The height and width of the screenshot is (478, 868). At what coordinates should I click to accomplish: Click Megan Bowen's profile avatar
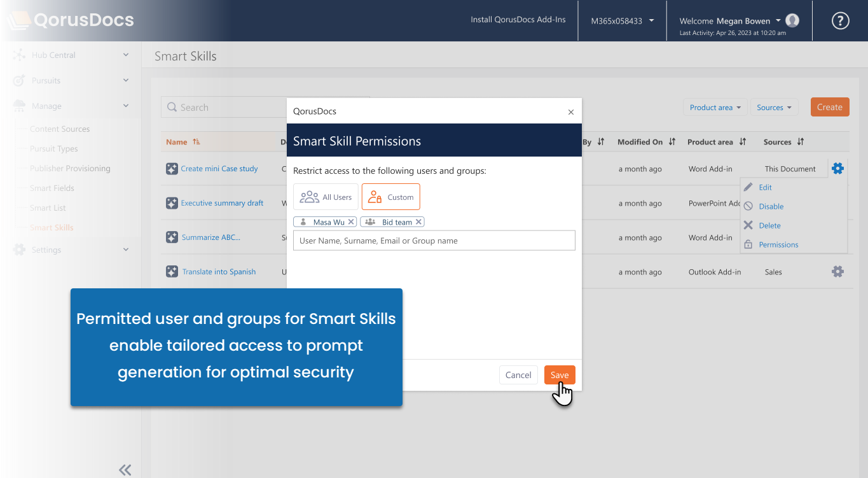792,20
